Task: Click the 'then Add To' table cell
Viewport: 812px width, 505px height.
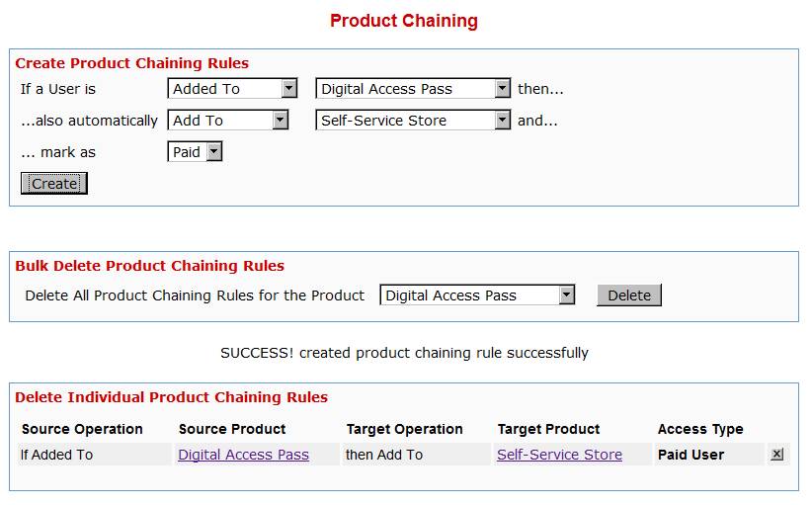Action: pyautogui.click(x=384, y=455)
